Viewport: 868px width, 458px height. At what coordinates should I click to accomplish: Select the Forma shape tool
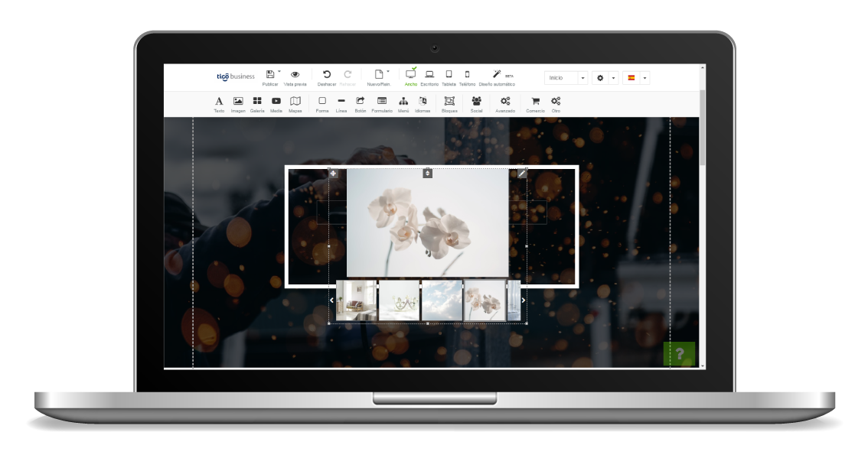[x=322, y=103]
